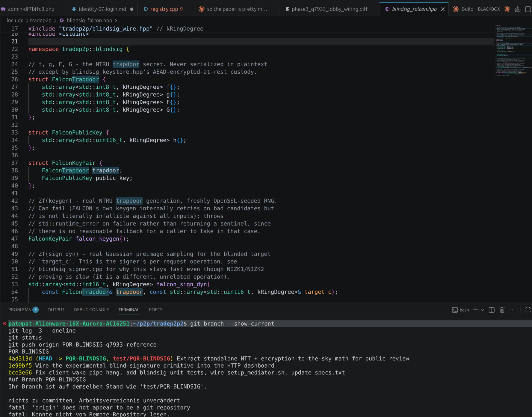532x417 pixels.
Task: Click the markdown icon on identity-07-login.md tab
Action: click(x=74, y=9)
